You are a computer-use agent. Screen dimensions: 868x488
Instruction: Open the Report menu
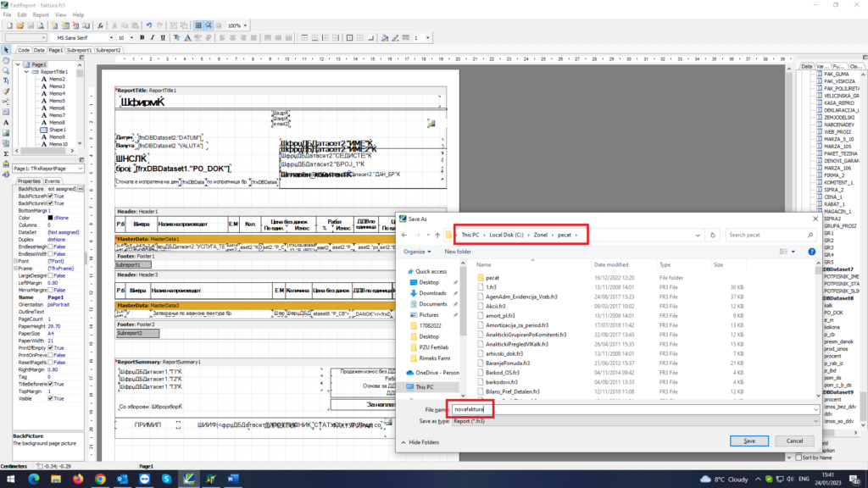pos(41,15)
